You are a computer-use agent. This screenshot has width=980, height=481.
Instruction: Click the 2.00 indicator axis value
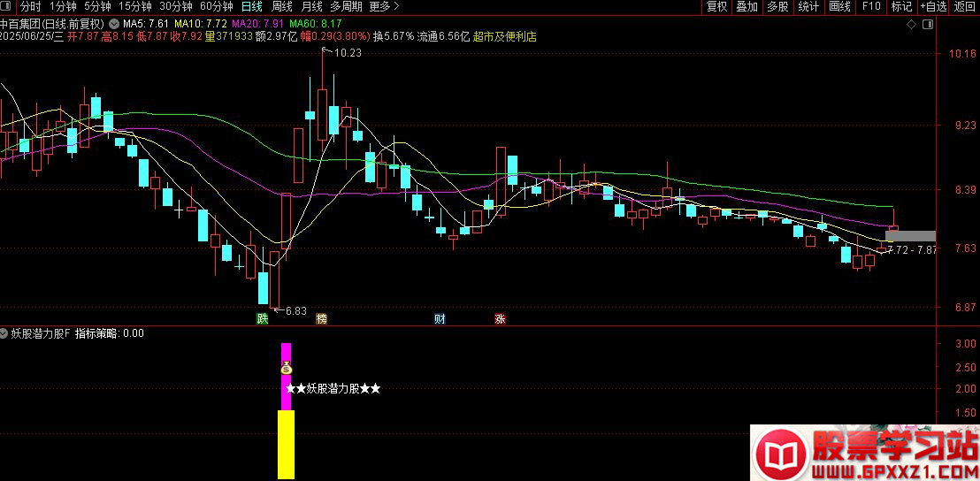click(966, 388)
